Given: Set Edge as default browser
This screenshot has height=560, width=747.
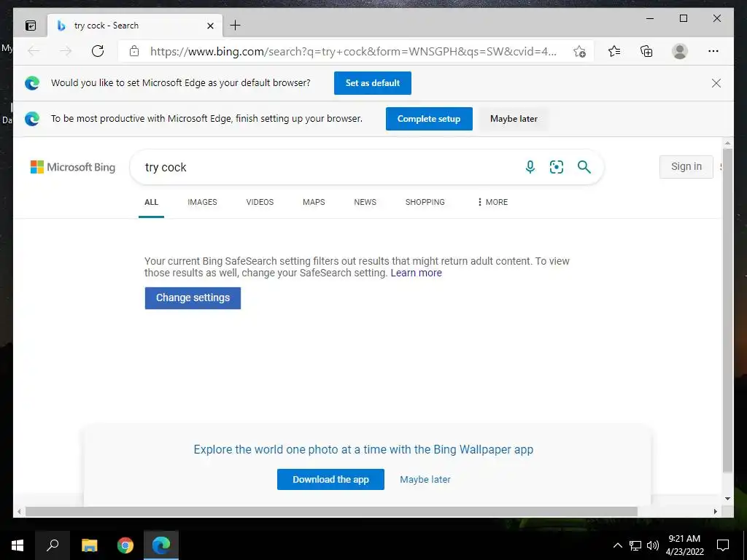Looking at the screenshot, I should [x=373, y=83].
